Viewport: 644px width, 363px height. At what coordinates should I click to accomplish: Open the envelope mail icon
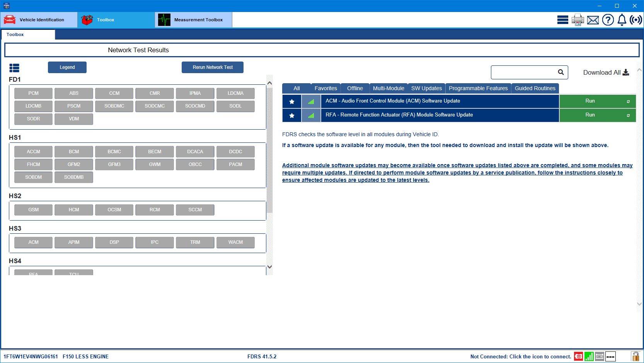593,20
